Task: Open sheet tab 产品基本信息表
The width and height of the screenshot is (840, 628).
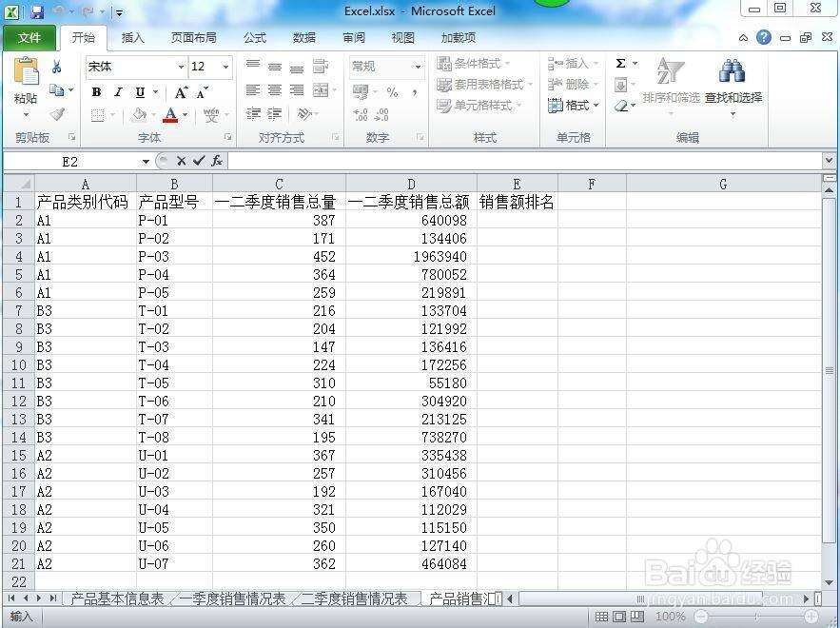Action: (x=117, y=599)
